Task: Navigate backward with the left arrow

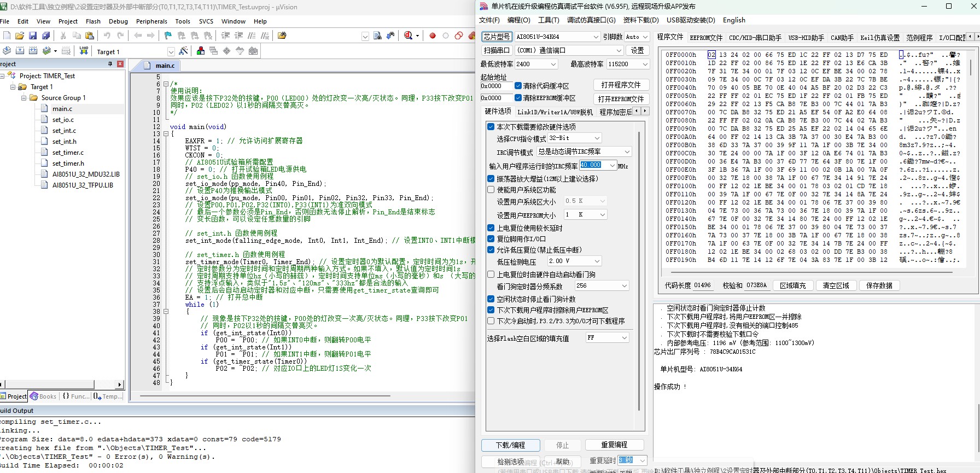Action: tap(138, 36)
